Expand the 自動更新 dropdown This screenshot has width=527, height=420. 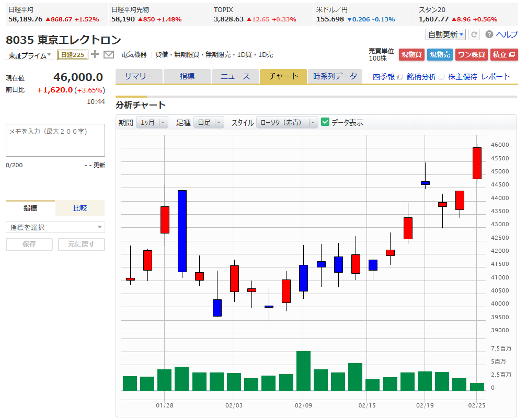click(446, 34)
